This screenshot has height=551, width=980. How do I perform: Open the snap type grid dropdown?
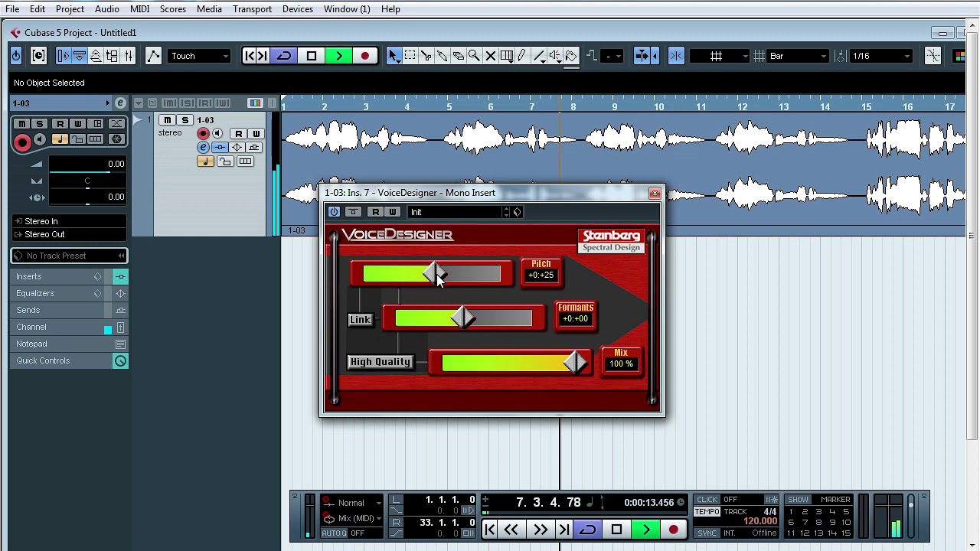[718, 56]
